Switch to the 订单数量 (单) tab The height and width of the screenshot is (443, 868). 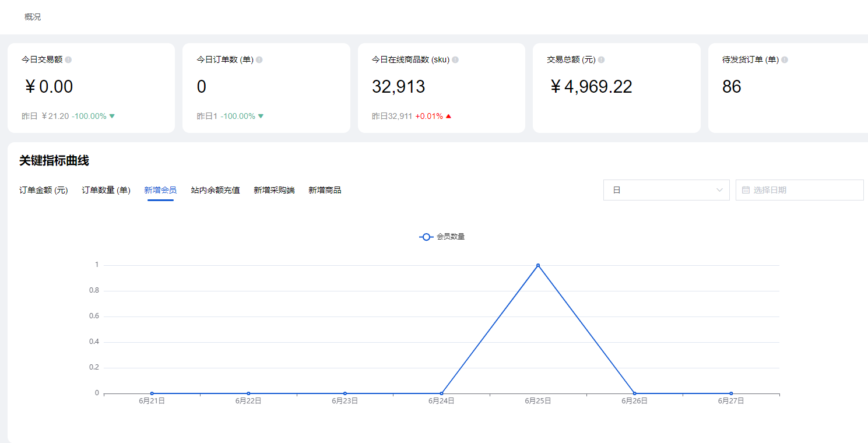click(106, 190)
